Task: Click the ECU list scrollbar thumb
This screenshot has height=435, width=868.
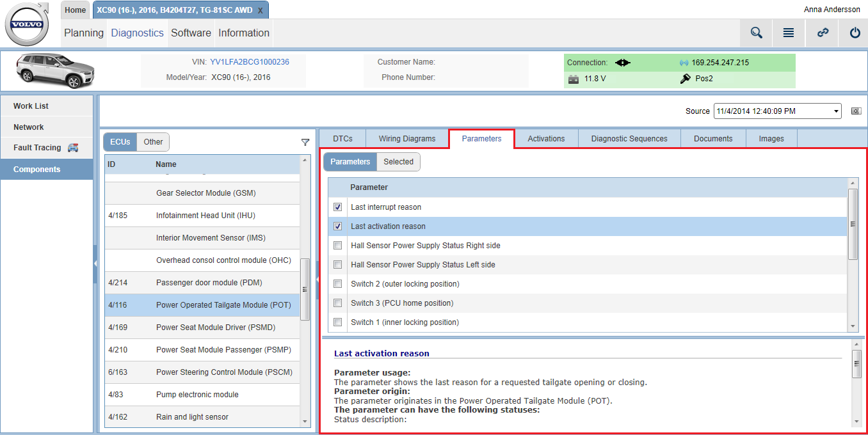Action: click(305, 289)
